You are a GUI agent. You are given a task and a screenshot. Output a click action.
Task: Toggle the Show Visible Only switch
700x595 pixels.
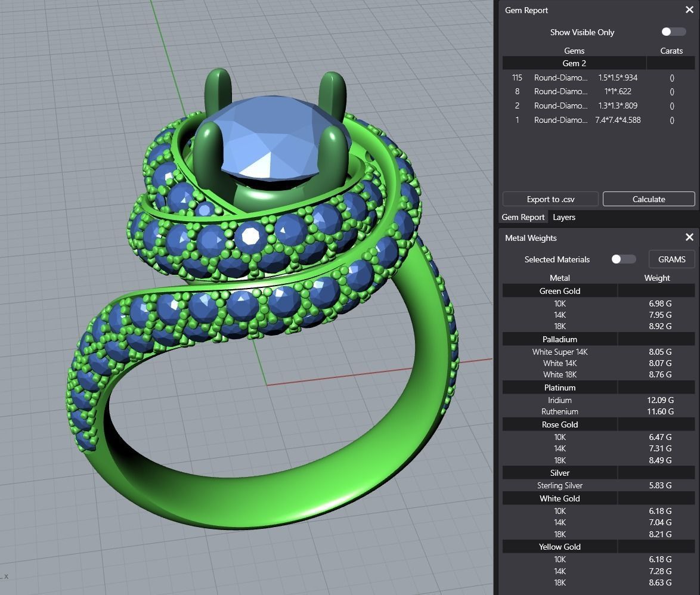click(673, 32)
